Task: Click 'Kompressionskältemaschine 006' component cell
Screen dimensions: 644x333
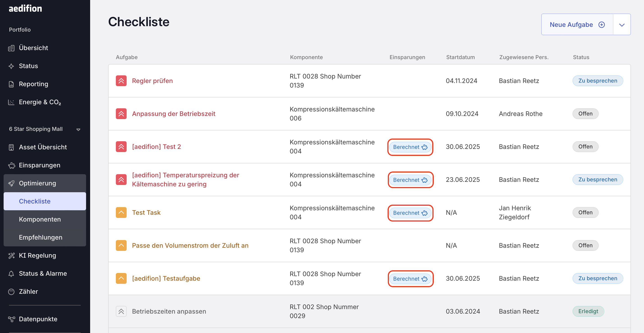Action: tap(332, 114)
